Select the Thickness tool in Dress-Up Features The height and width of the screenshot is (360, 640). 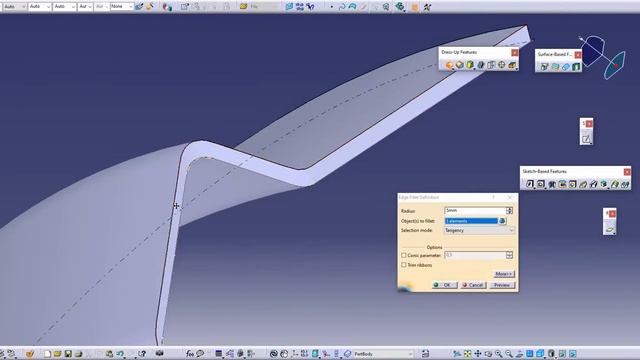click(491, 65)
